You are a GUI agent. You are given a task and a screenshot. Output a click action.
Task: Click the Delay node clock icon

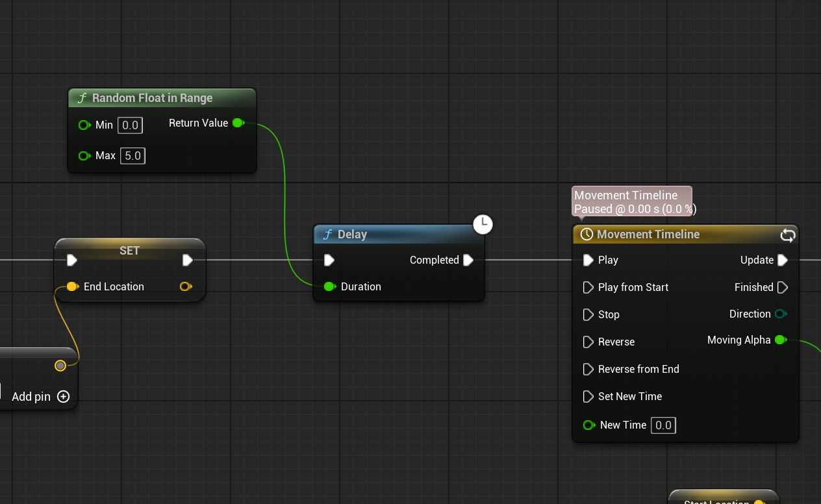pos(483,225)
